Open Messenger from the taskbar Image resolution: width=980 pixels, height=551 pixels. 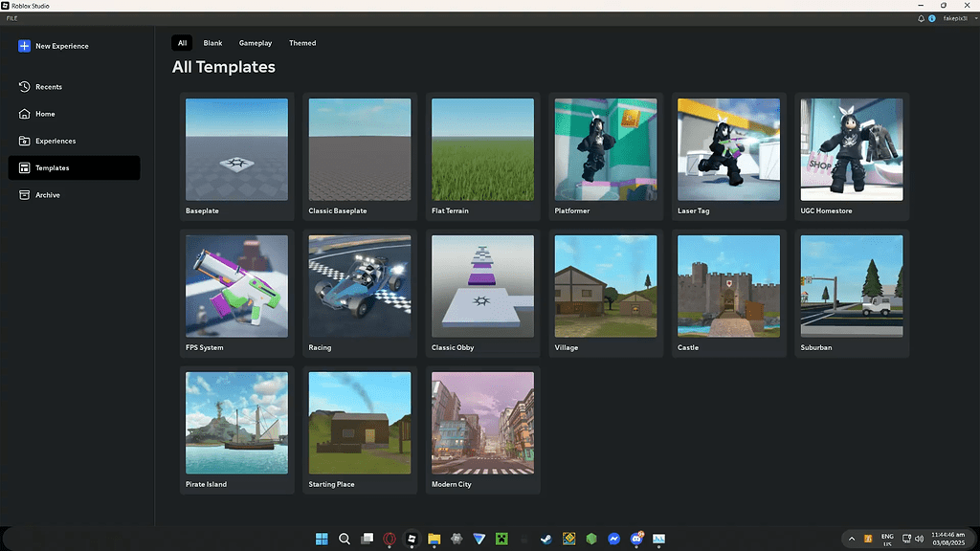(x=613, y=539)
